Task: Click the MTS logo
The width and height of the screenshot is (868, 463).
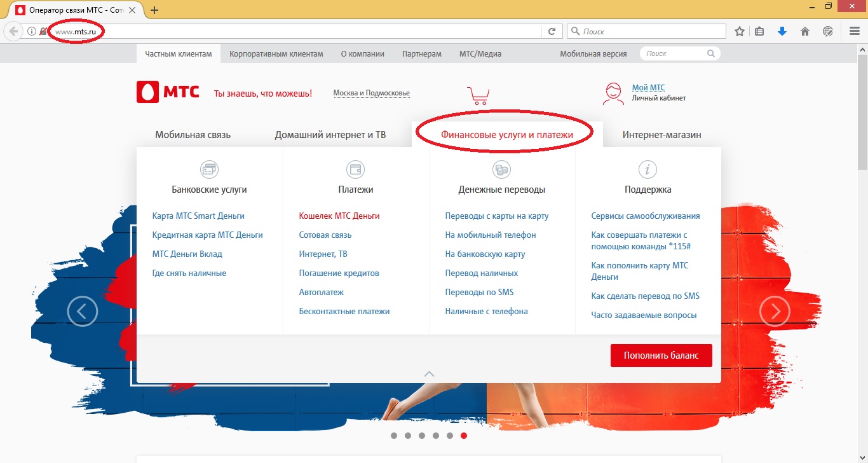Action: pos(168,92)
